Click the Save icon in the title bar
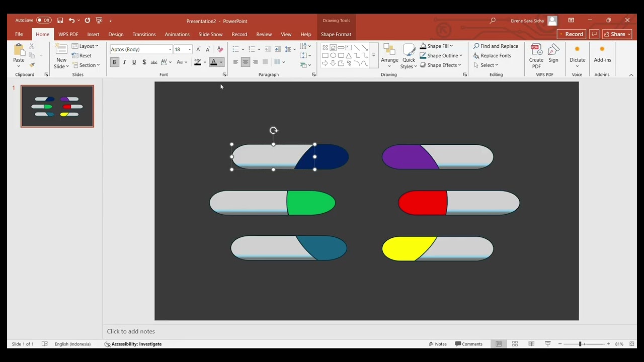The height and width of the screenshot is (362, 644). pyautogui.click(x=60, y=21)
